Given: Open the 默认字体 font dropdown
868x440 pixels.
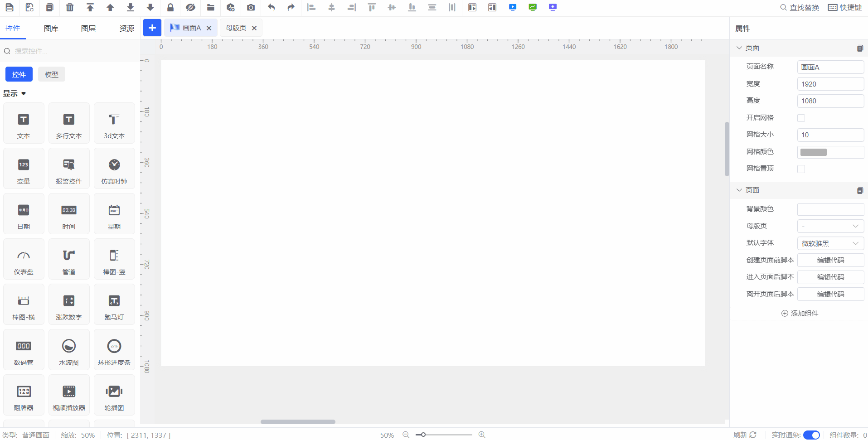Looking at the screenshot, I should (x=830, y=243).
